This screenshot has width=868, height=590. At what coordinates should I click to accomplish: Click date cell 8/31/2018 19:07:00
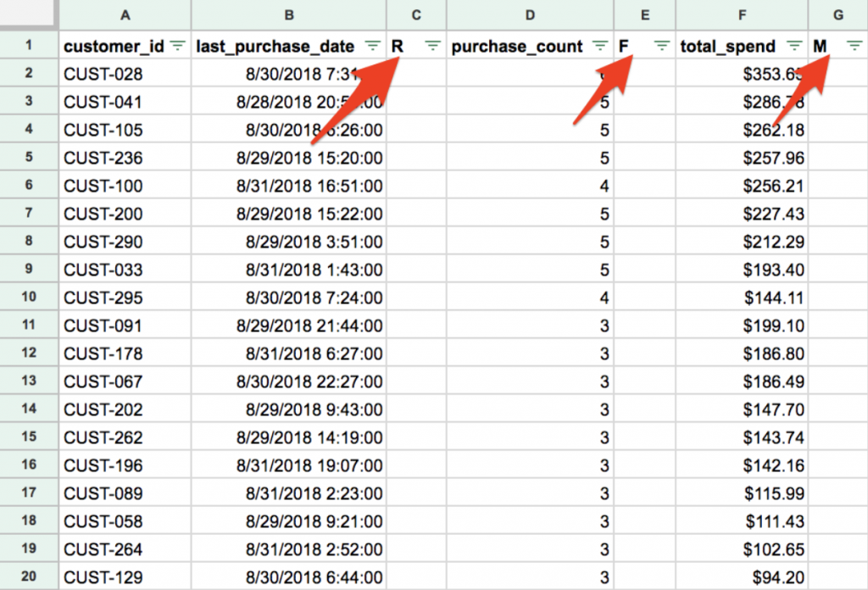coord(289,465)
